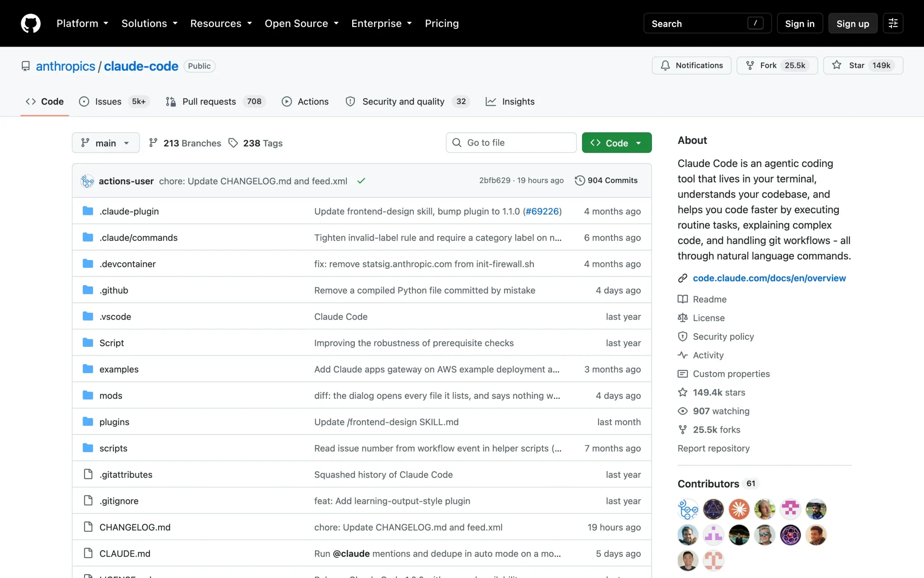Click Report repository link
The image size is (924, 578).
tap(714, 449)
